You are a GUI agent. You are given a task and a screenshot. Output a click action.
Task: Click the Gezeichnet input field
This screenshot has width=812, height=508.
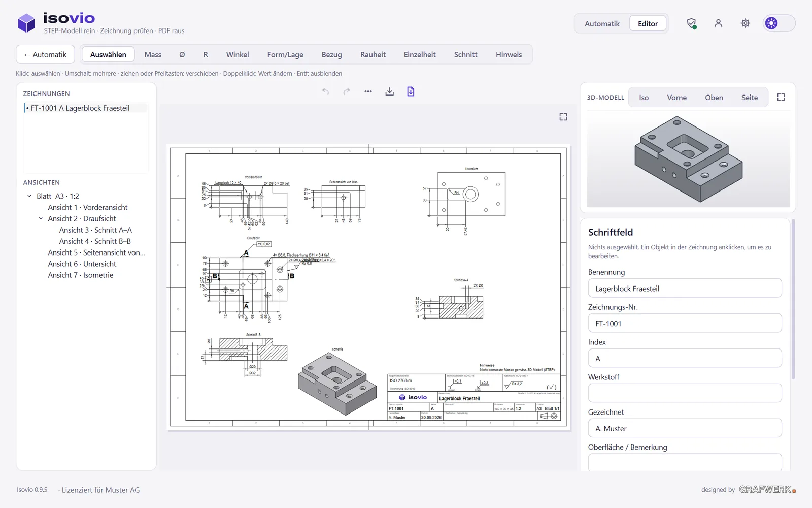(x=685, y=428)
